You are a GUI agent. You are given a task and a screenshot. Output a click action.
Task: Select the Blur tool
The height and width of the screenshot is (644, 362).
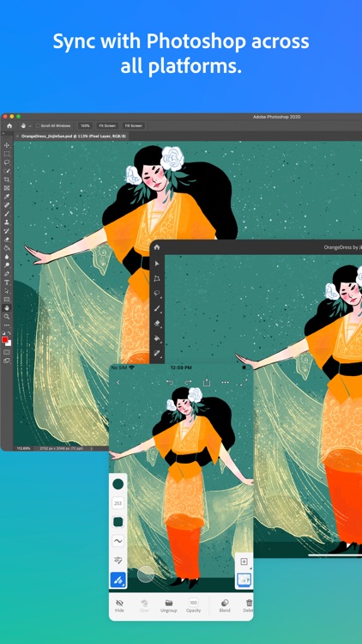coord(7,257)
